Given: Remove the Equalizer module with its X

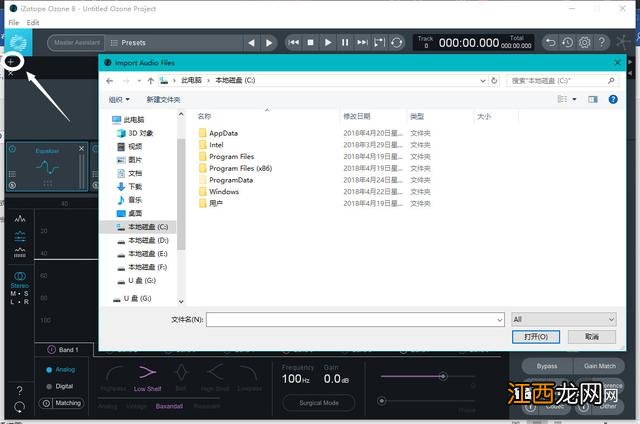Looking at the screenshot, I should coord(81,149).
